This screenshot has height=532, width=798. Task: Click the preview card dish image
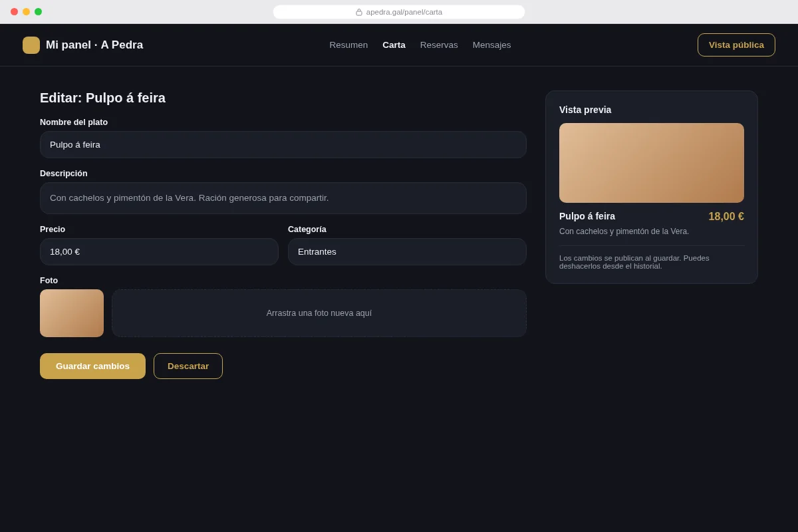(x=652, y=163)
